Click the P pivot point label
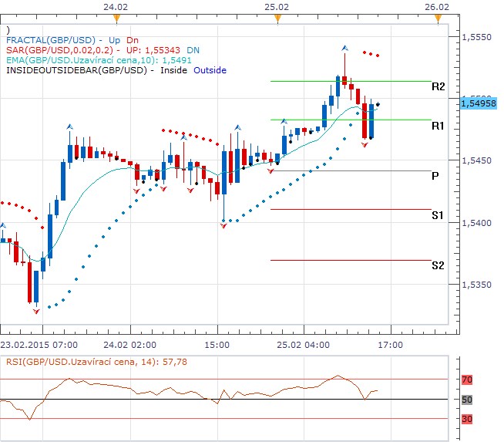The width and height of the screenshot is (504, 442). (435, 176)
